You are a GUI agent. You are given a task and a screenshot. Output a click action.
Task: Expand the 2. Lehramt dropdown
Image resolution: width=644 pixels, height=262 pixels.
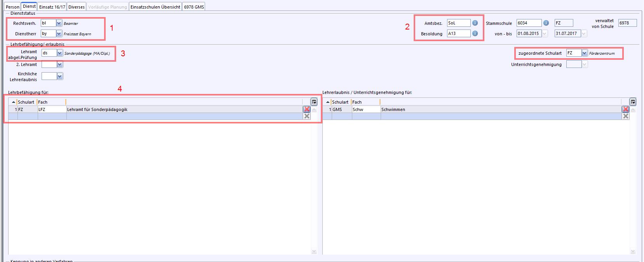tap(60, 64)
